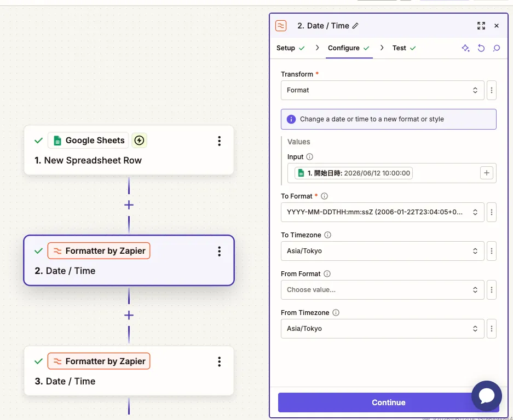Add a step after New Spreadsheet Row
Image resolution: width=513 pixels, height=420 pixels.
[129, 205]
